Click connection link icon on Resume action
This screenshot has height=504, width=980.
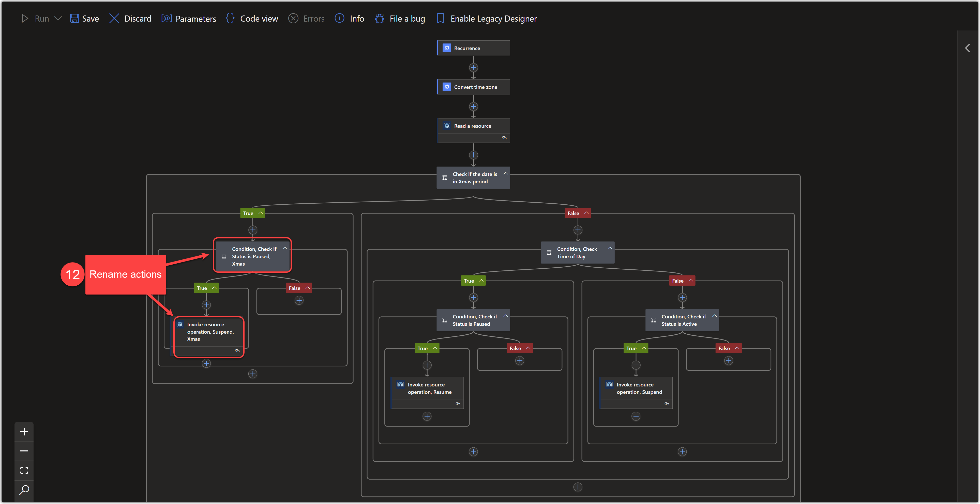458,404
